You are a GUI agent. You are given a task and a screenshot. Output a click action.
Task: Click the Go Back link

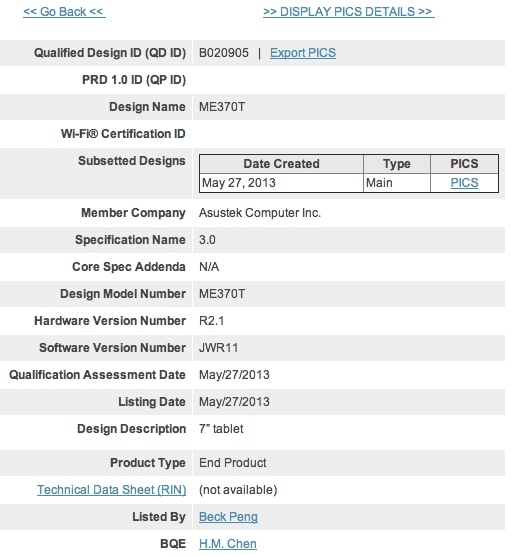click(64, 12)
